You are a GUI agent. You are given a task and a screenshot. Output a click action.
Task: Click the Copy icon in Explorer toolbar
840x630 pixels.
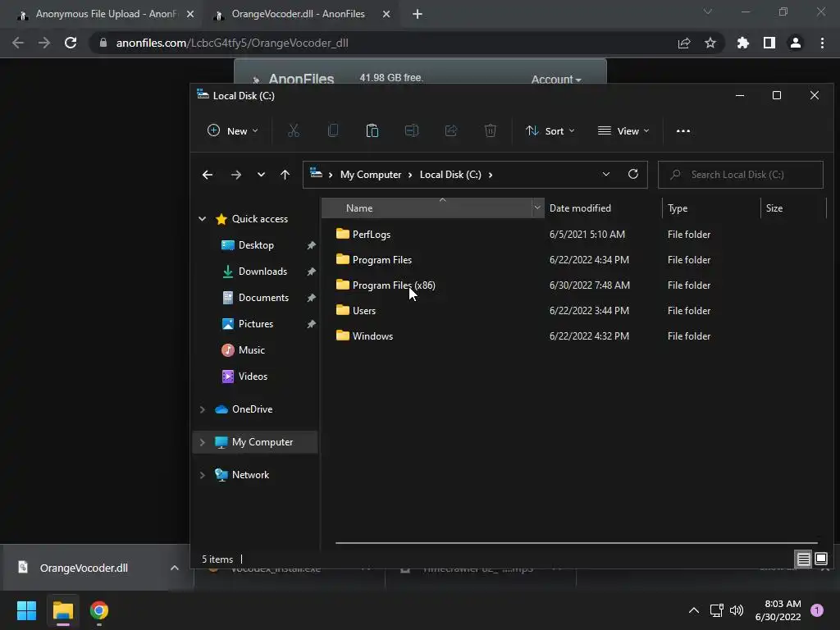click(333, 130)
